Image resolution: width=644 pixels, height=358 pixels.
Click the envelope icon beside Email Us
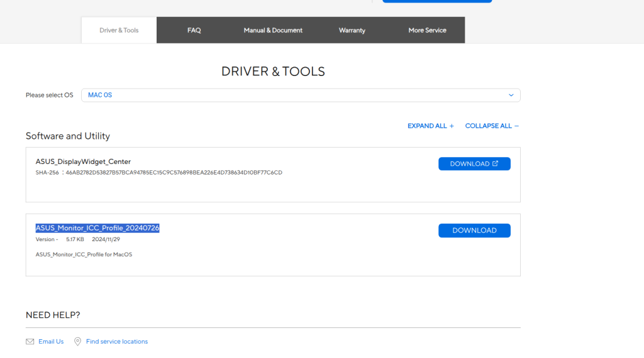(x=30, y=342)
